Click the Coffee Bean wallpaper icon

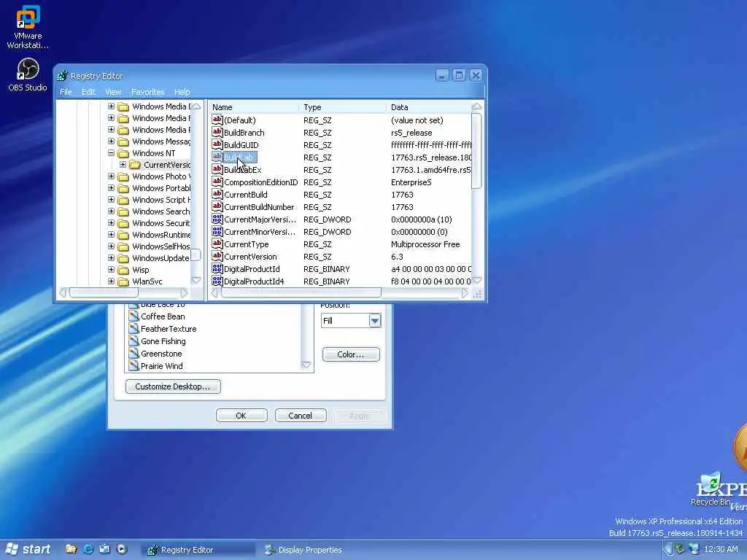tap(134, 316)
